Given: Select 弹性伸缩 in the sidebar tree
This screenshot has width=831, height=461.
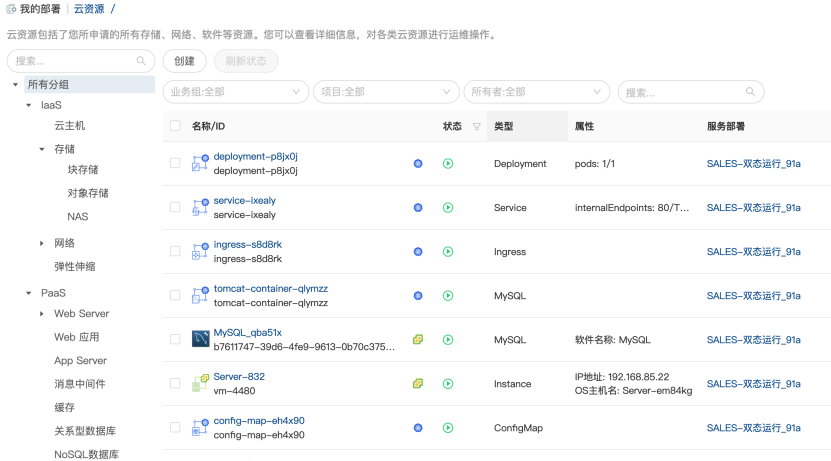Looking at the screenshot, I should click(x=75, y=267).
